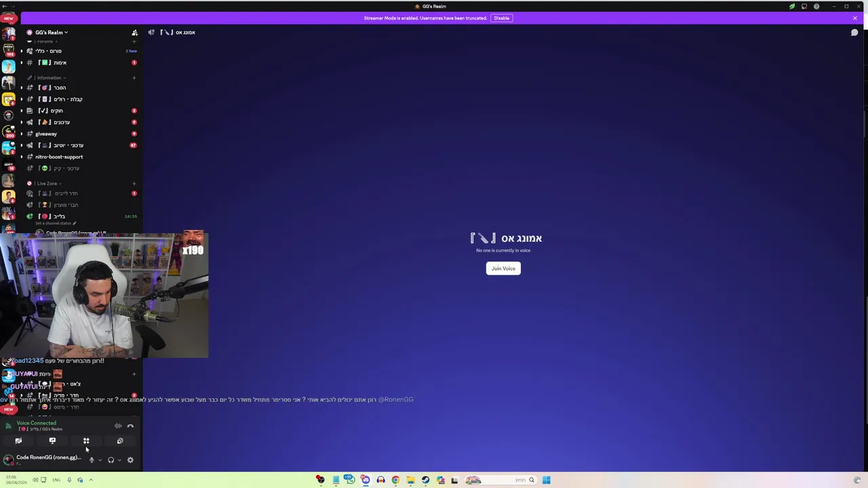Click the system tray microphone icon
Screen dimensions: 868x488
[x=69, y=480]
